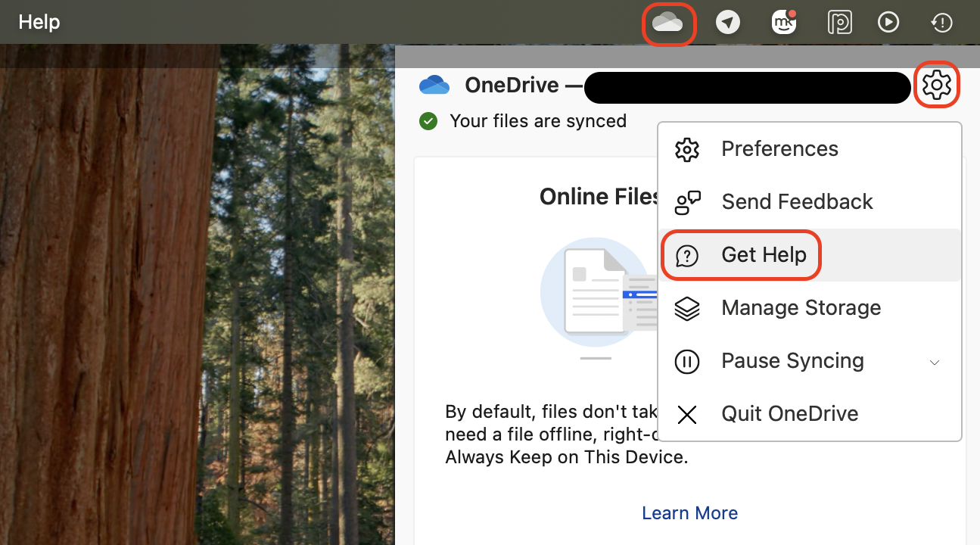
Task: Click the circular play icon in the menu bar
Action: [x=888, y=22]
